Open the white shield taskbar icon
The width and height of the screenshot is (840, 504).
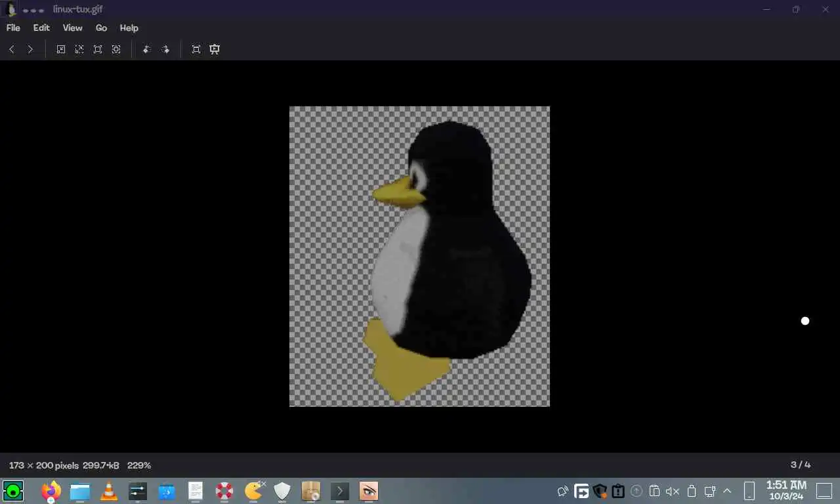(x=282, y=491)
